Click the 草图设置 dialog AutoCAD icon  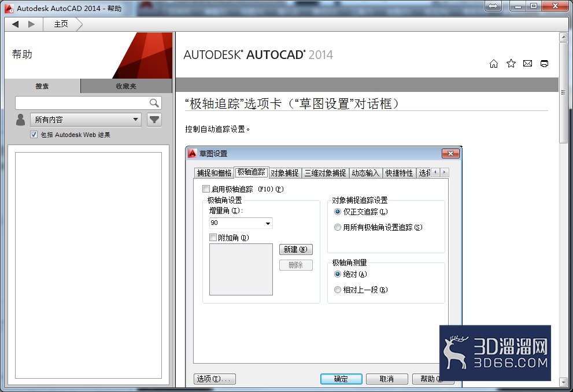pyautogui.click(x=193, y=153)
